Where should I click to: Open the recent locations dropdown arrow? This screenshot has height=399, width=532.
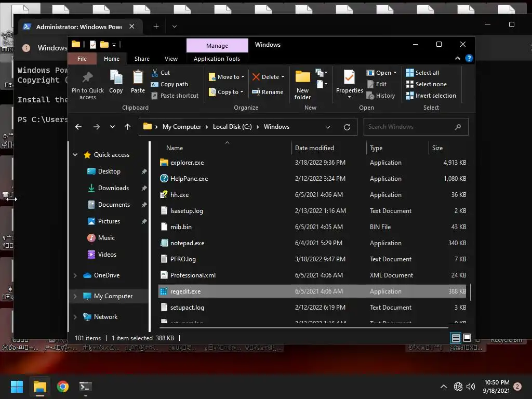(112, 127)
